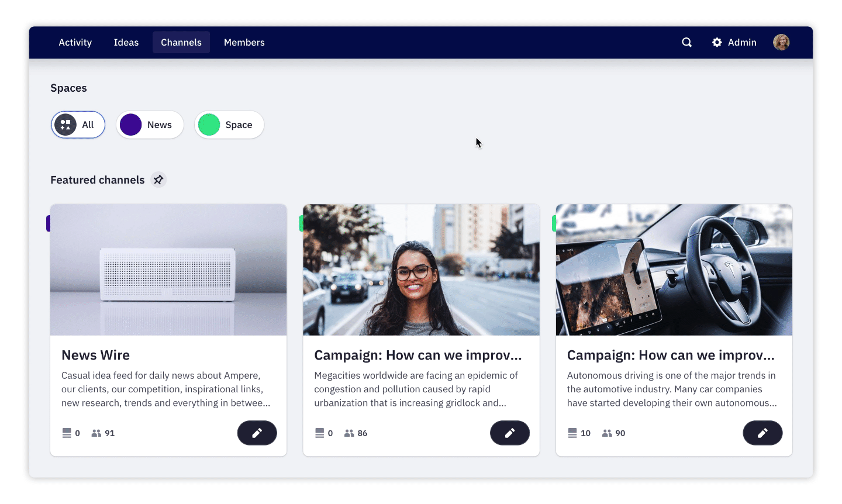Click ideas count icon on autonomous driving card
Viewport: 842px width, 504px height.
click(572, 433)
